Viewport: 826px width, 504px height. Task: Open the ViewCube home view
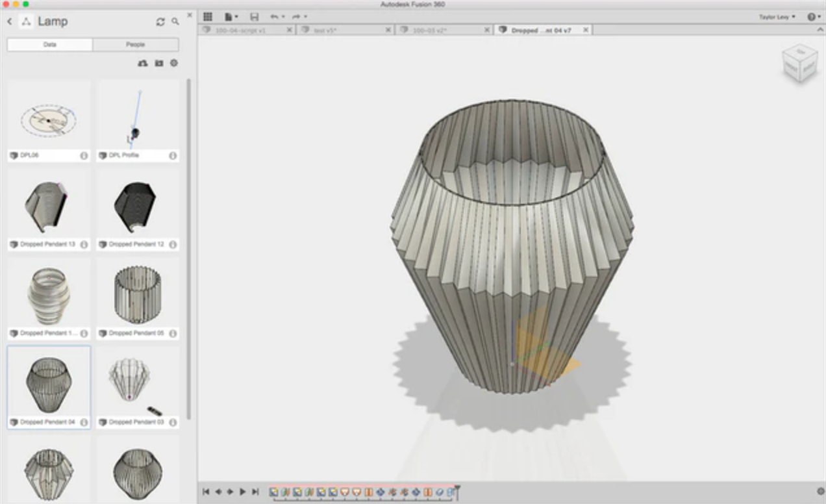pyautogui.click(x=799, y=63)
